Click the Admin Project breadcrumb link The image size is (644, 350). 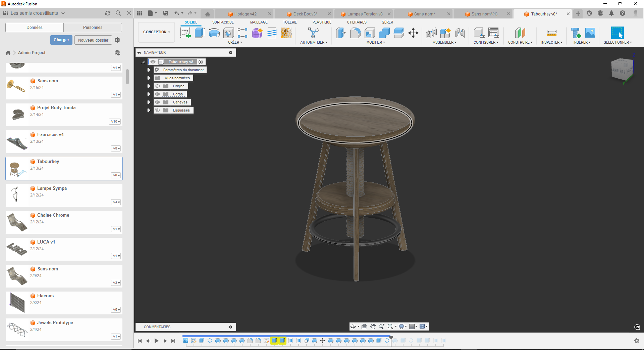pos(32,53)
